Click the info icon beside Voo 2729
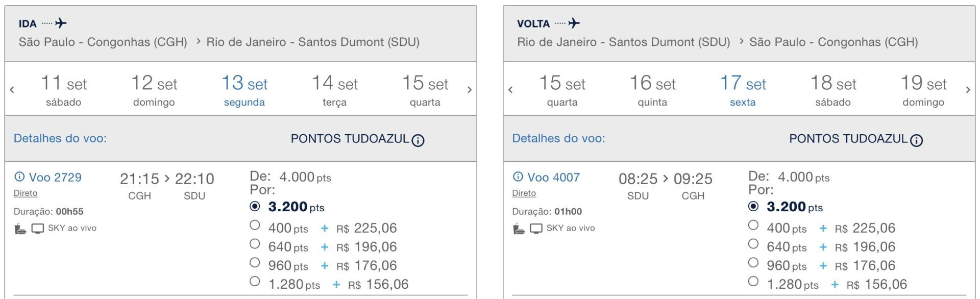This screenshot has height=299, width=980. click(x=19, y=177)
